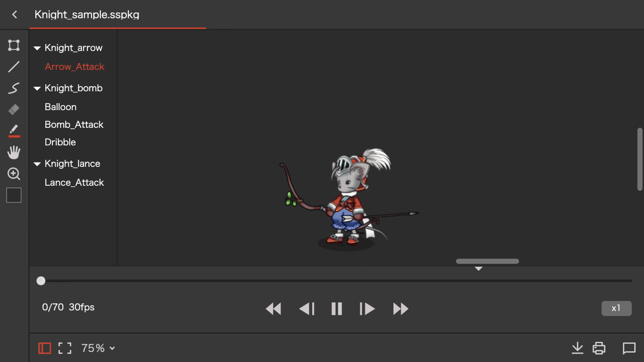
Task: Pick the eraser tool
Action: (14, 109)
